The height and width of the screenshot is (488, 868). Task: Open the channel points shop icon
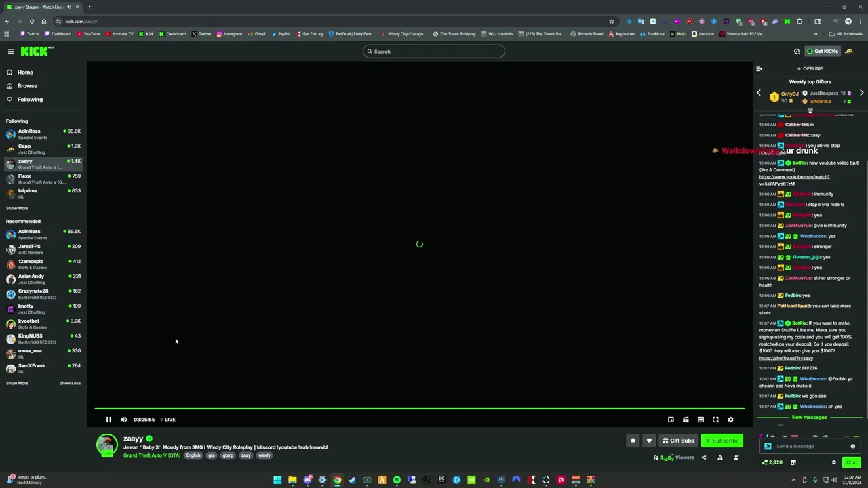(793, 462)
